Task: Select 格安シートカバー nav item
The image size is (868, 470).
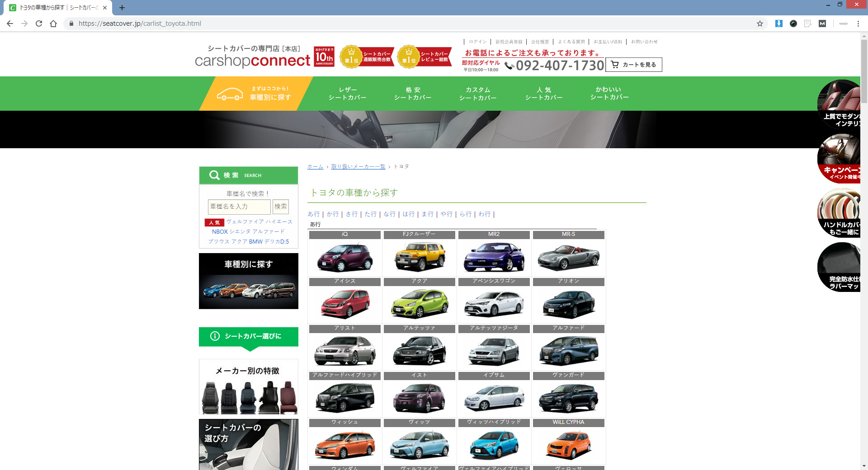Action: pos(413,94)
